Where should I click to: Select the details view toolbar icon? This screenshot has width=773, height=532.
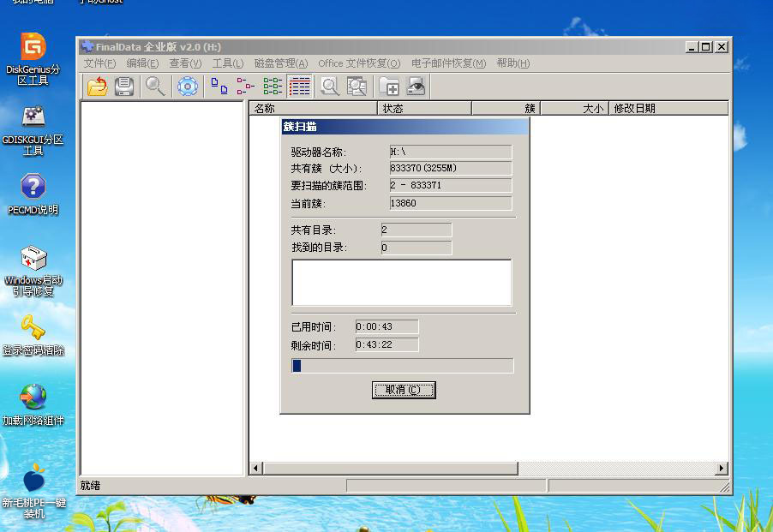[x=299, y=87]
